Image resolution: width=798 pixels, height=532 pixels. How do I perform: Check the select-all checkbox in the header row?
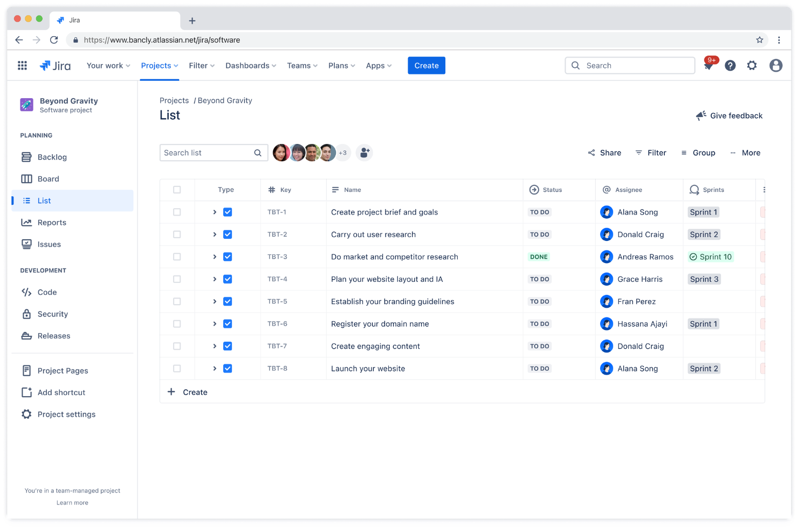177,190
